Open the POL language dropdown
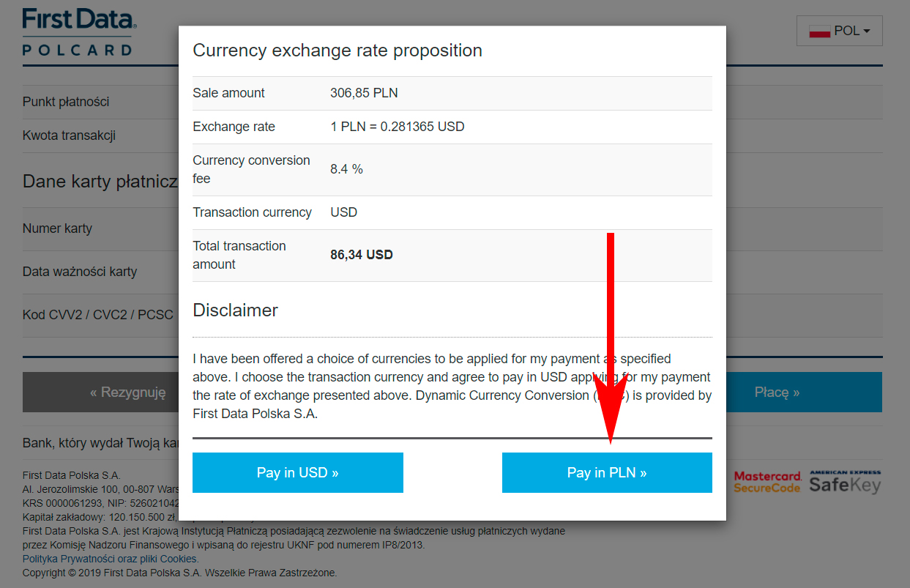Screen dimensions: 910x588 point(840,31)
